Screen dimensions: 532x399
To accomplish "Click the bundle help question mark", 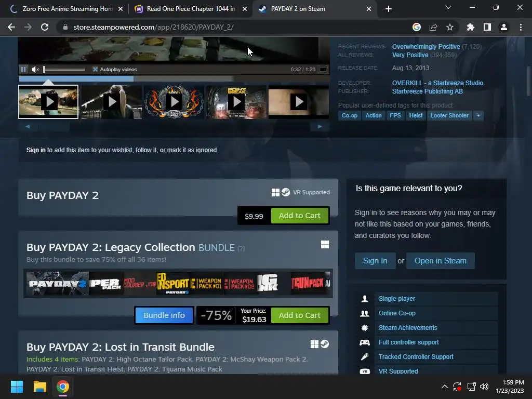I will (x=241, y=248).
